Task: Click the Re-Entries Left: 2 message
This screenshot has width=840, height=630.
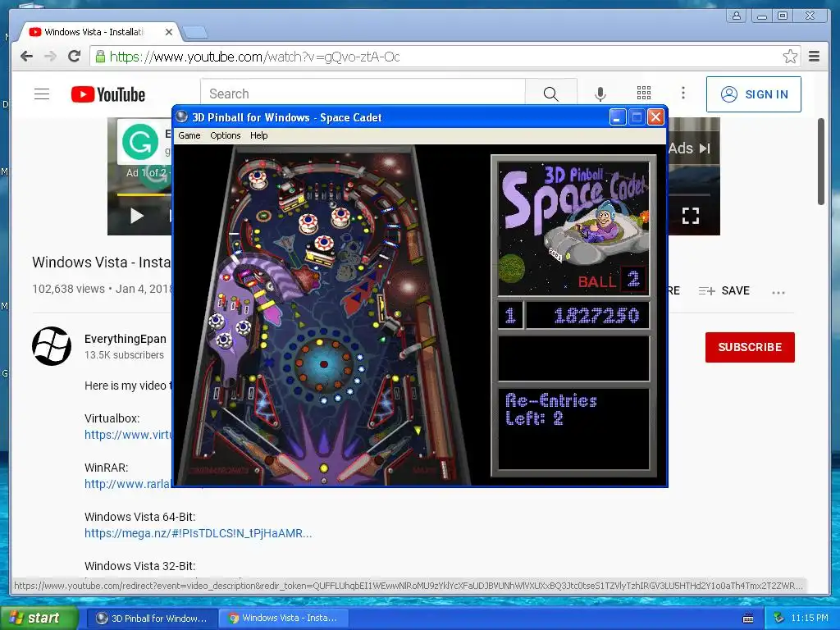Action: click(550, 409)
